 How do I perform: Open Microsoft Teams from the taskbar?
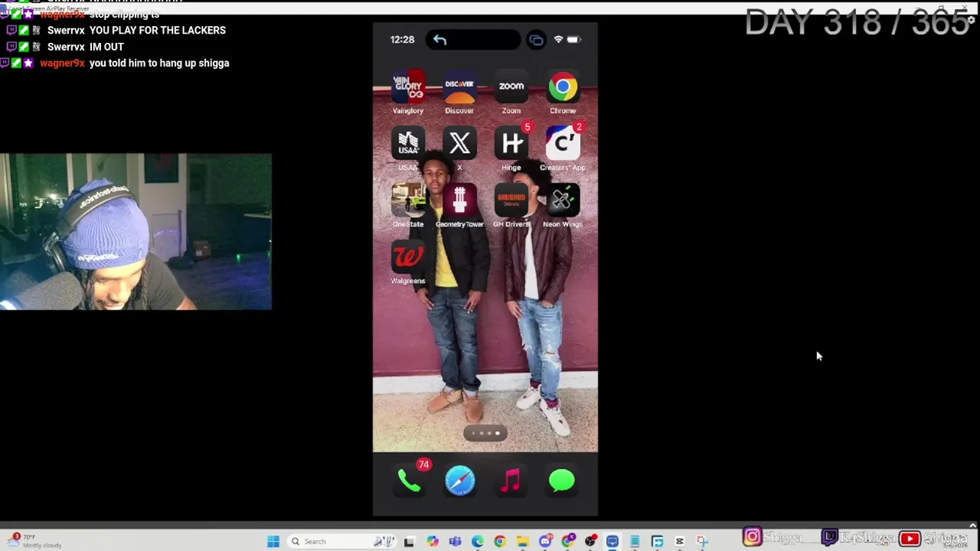[x=455, y=542]
